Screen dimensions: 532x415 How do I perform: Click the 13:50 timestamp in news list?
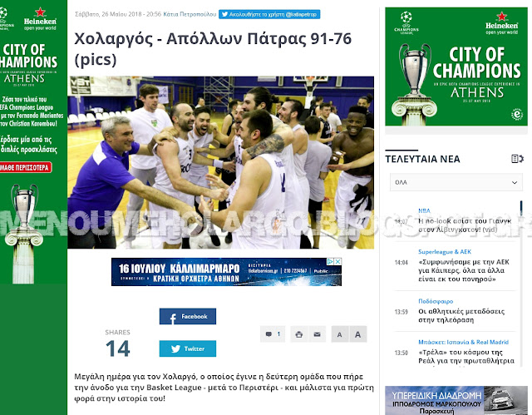pos(401,353)
